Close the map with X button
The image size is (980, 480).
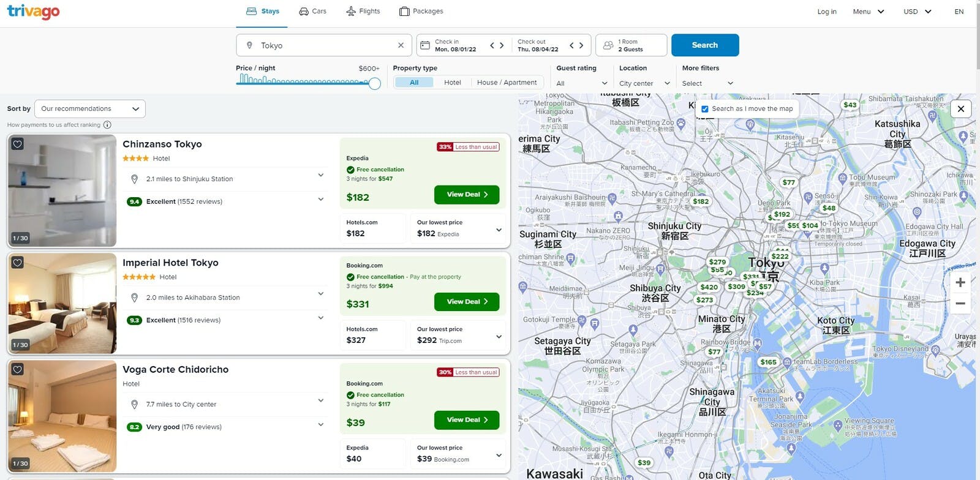(x=960, y=109)
